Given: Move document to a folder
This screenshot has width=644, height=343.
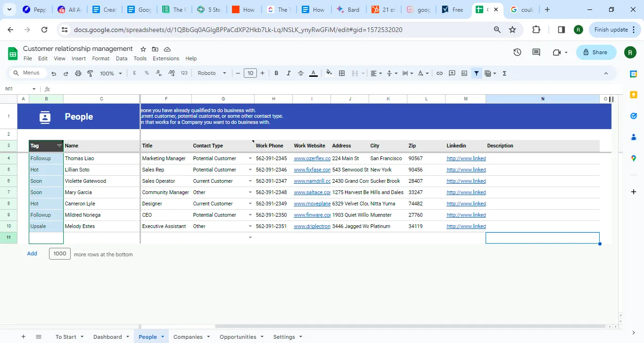Looking at the screenshot, I should 155,49.
